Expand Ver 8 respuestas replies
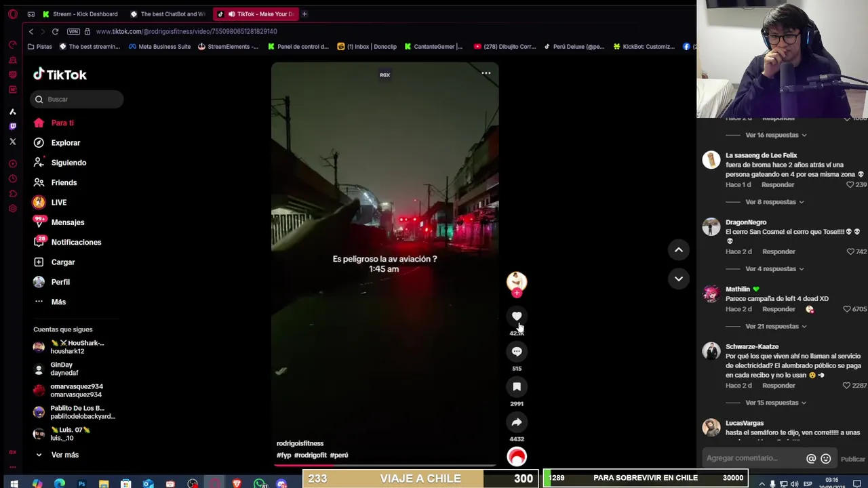This screenshot has width=868, height=488. click(774, 202)
